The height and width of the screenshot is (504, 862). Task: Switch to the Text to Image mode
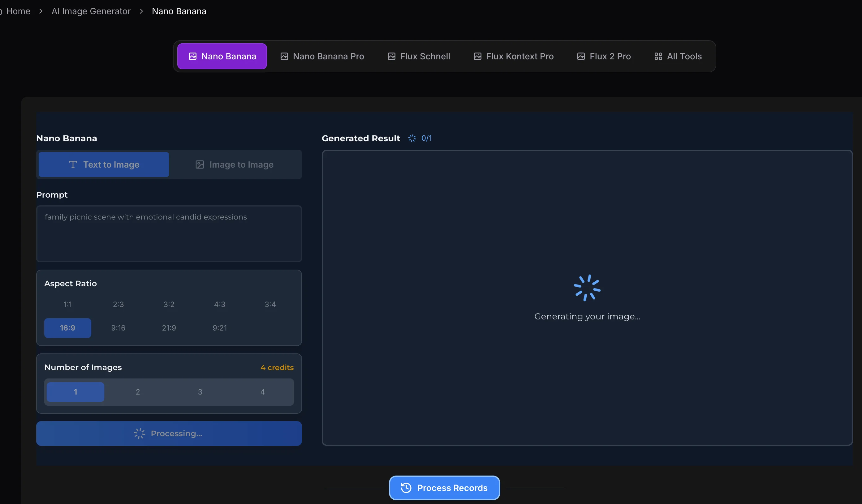point(104,164)
